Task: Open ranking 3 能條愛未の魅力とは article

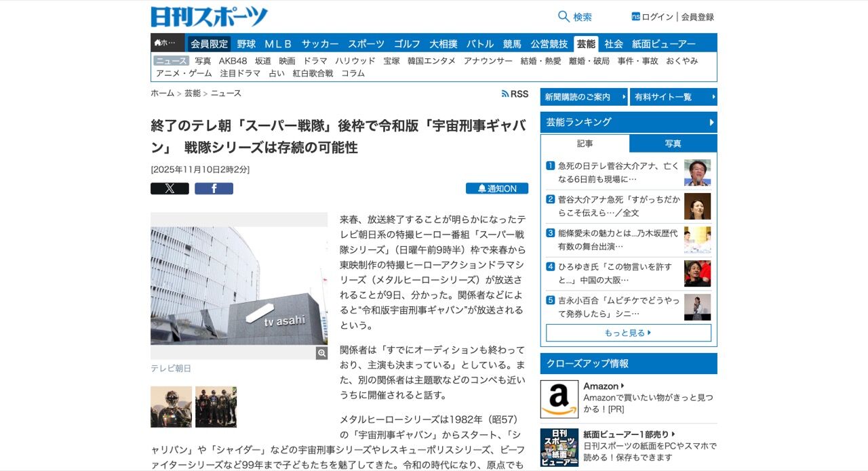Action: click(x=618, y=240)
